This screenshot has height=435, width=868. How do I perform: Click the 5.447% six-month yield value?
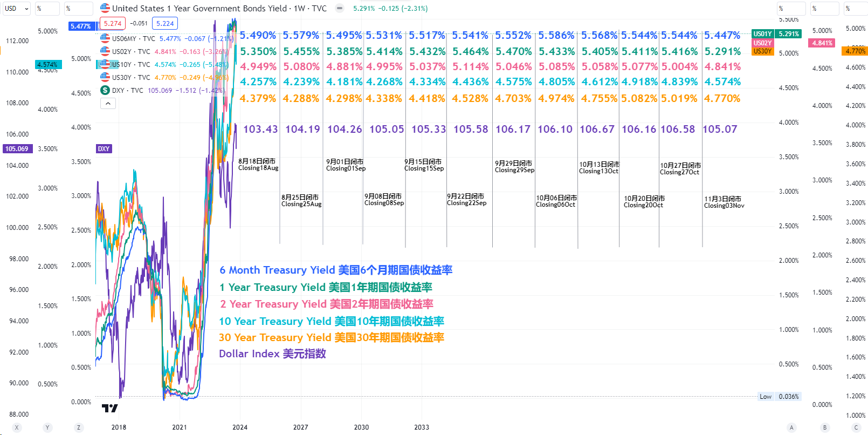point(722,35)
